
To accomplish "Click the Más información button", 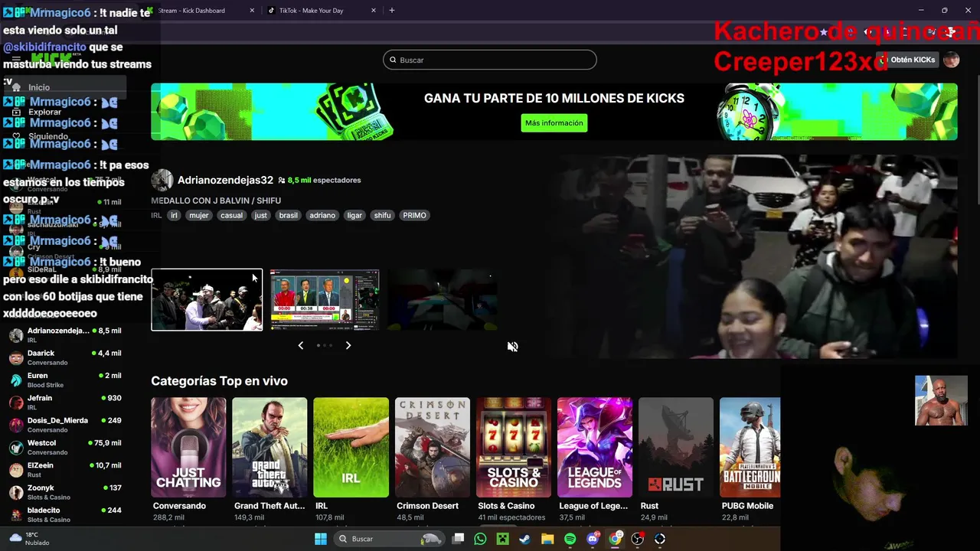I will pos(554,123).
